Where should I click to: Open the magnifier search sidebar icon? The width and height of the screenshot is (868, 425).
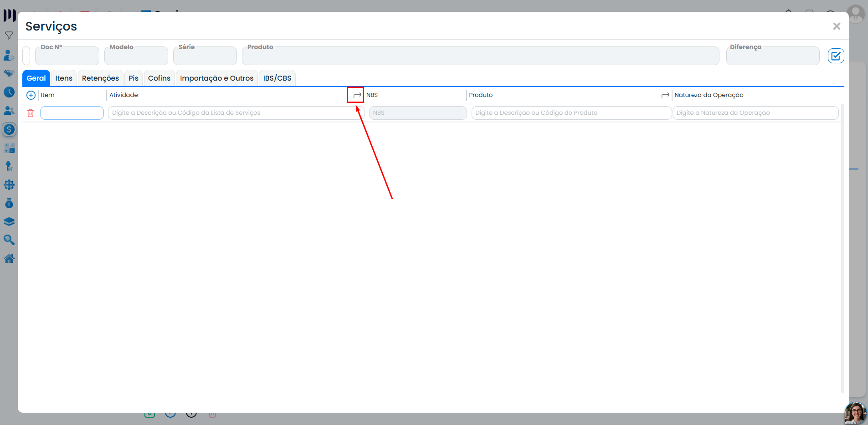9,240
